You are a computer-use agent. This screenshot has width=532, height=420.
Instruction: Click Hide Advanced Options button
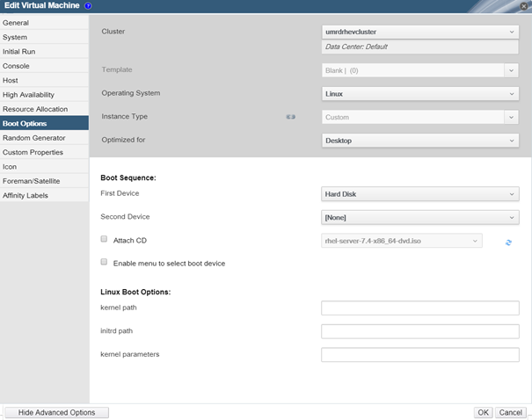(56, 413)
